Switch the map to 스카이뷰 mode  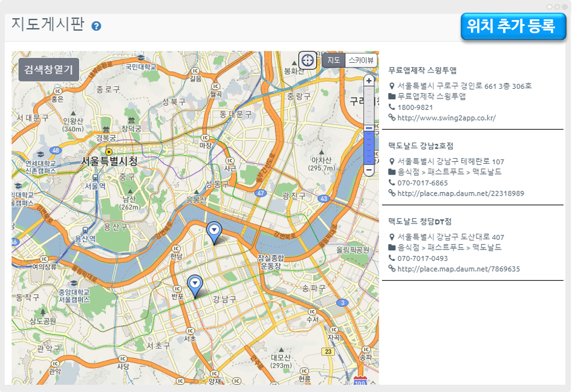tap(361, 60)
